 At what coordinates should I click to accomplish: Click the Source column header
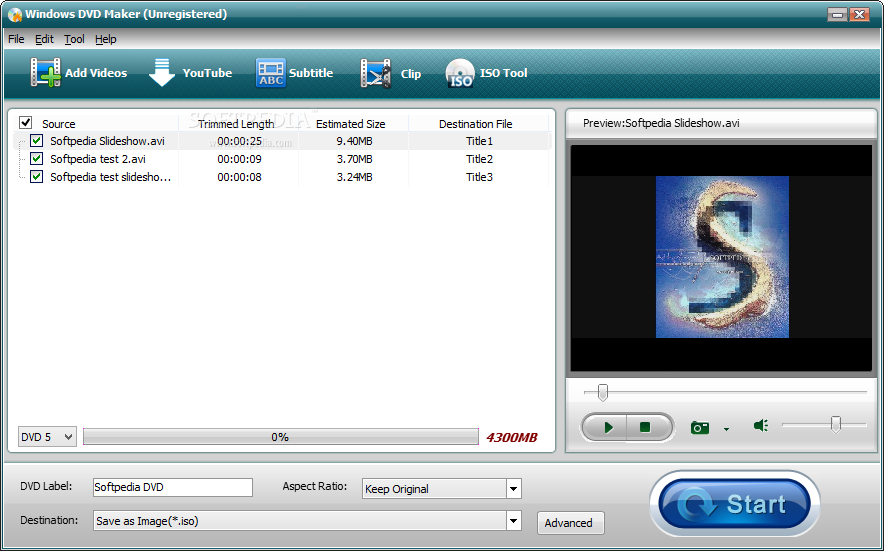[59, 124]
